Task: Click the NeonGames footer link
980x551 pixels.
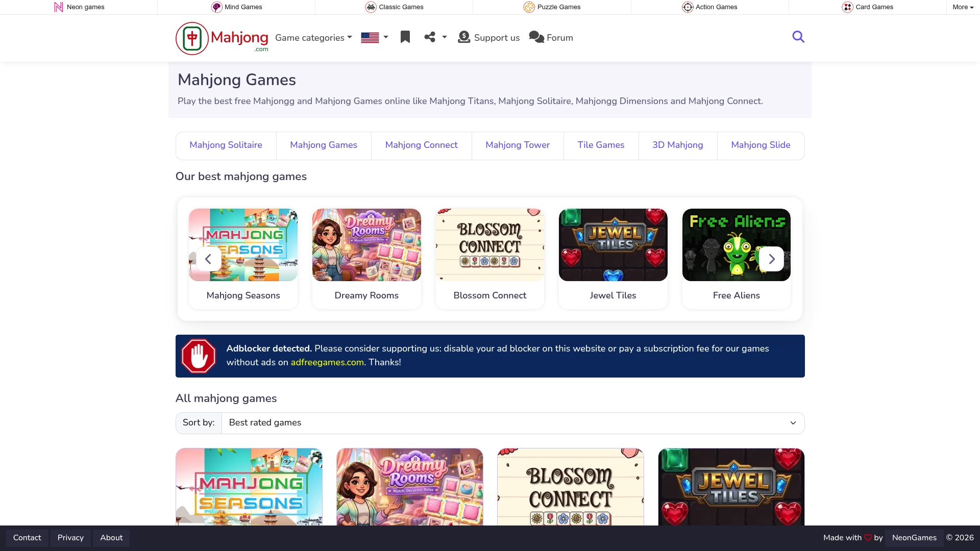Action: pos(914,538)
